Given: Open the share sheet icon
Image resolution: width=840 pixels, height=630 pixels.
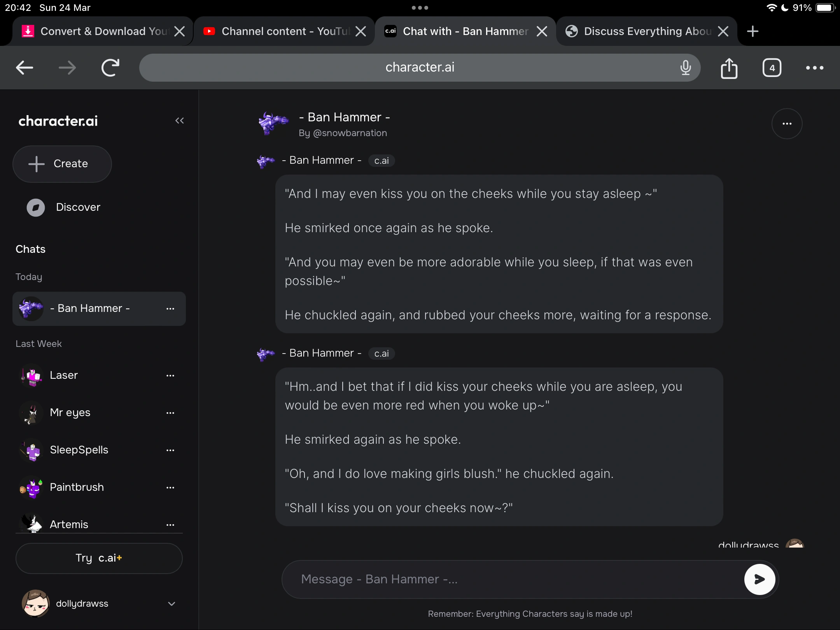Looking at the screenshot, I should click(729, 68).
